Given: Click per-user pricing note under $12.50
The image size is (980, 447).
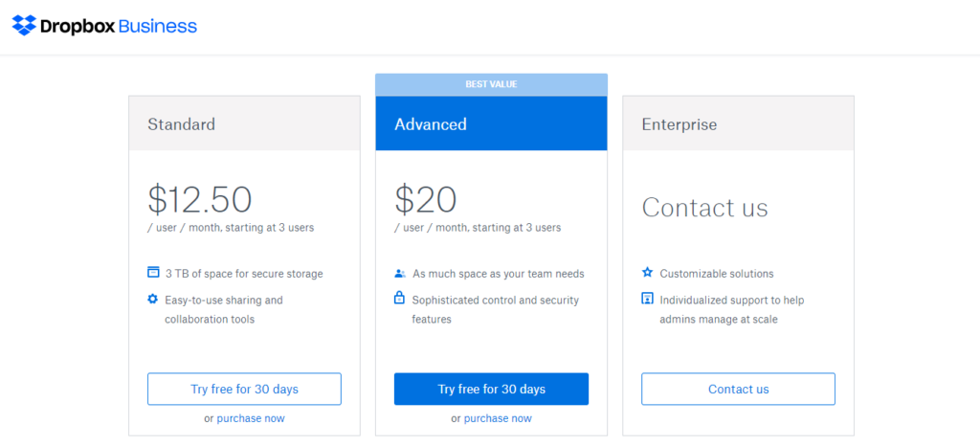Looking at the screenshot, I should [231, 228].
